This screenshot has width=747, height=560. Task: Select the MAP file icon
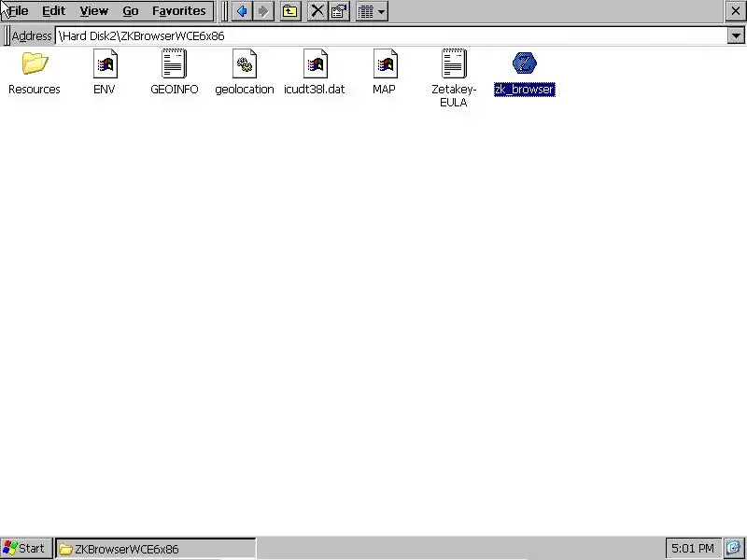coord(385,63)
